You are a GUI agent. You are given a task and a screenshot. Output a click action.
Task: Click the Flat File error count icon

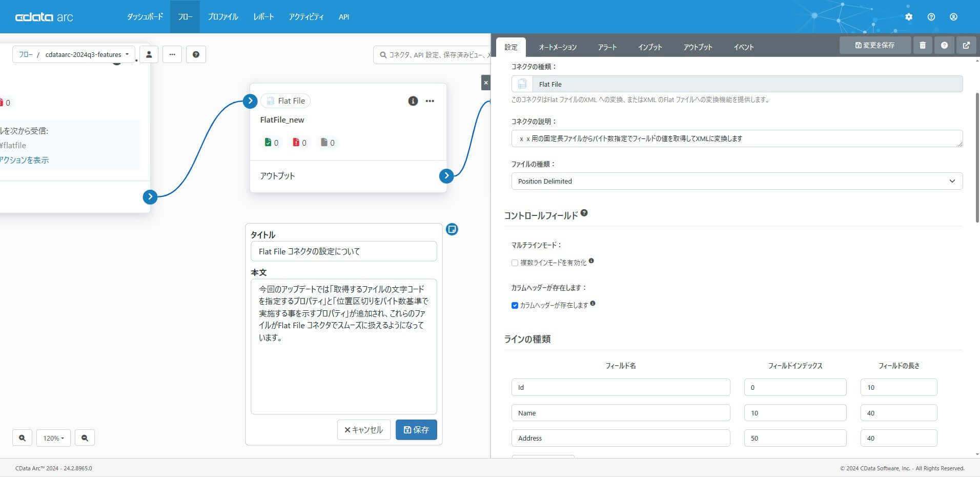[296, 142]
